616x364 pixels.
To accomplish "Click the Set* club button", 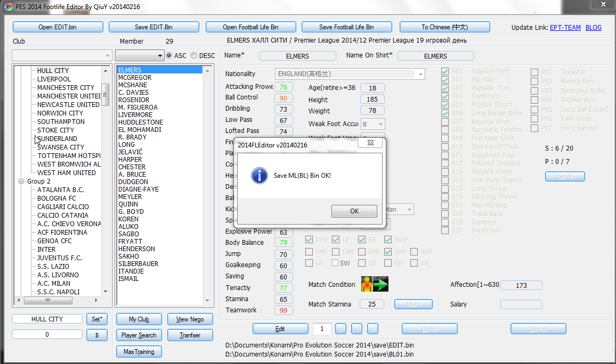I will pyautogui.click(x=96, y=319).
